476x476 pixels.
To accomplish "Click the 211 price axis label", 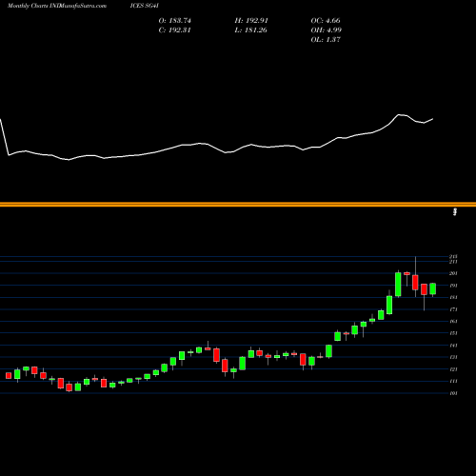I will click(453, 262).
